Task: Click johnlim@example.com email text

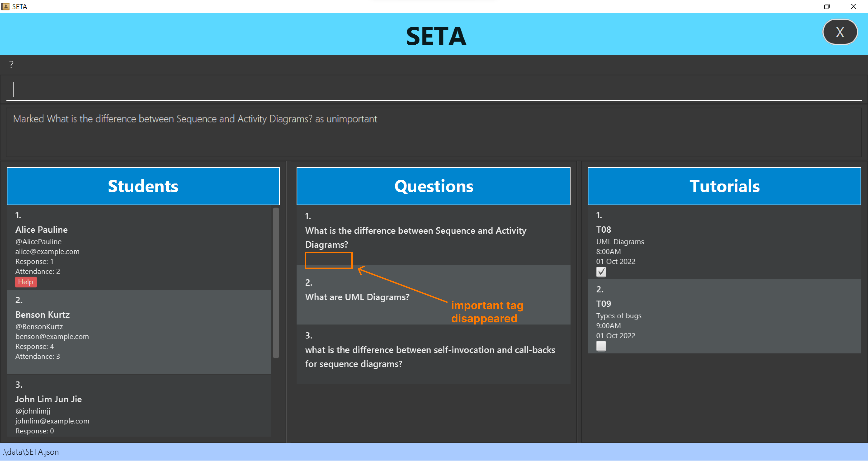Action: click(52, 421)
